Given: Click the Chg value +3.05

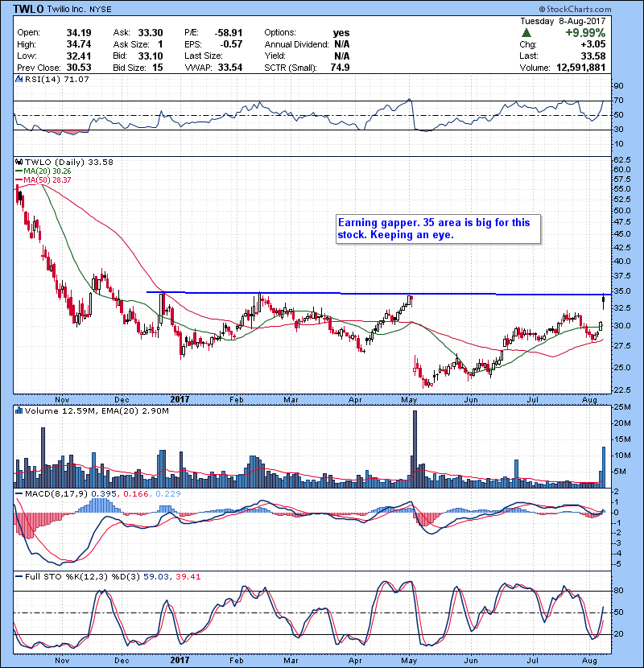Looking at the screenshot, I should click(592, 44).
